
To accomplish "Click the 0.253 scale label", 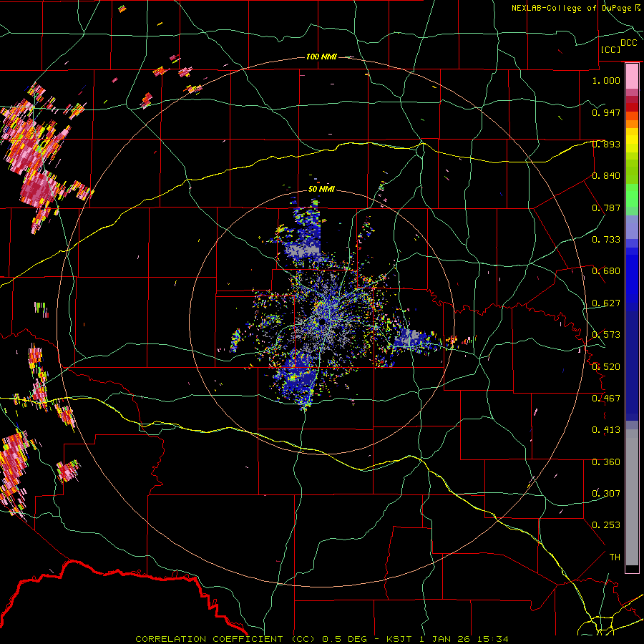I will coord(606,525).
